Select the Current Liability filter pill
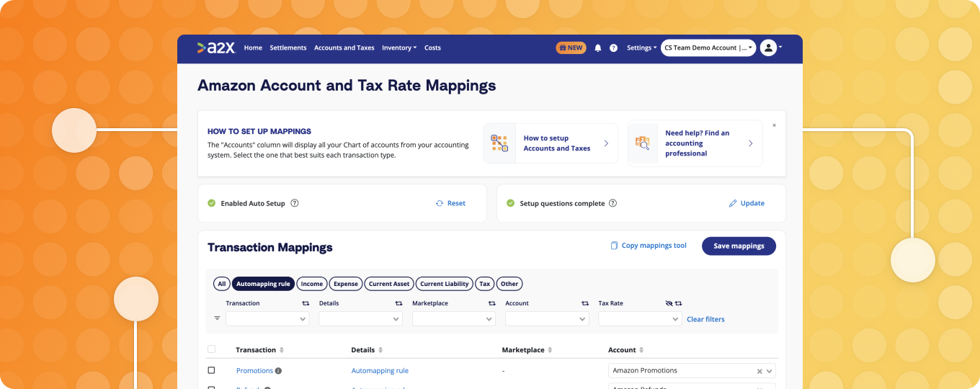 [x=445, y=284]
